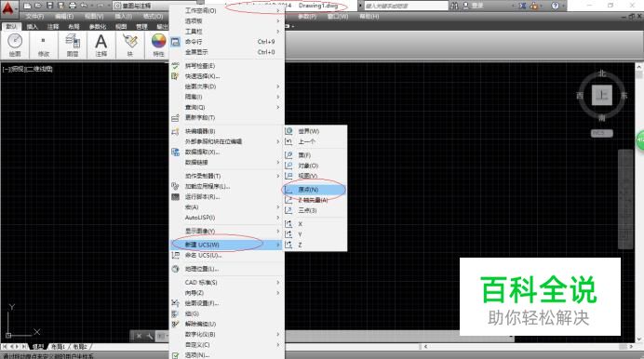The height and width of the screenshot is (359, 644).
Task: Select 快速选择(K)... menu entry
Action: pyautogui.click(x=227, y=76)
